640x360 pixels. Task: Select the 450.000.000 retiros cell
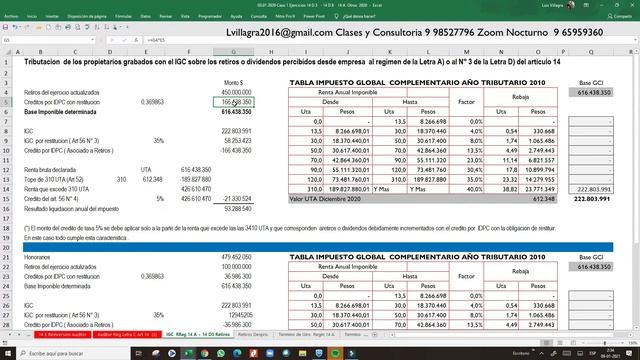pos(233,92)
